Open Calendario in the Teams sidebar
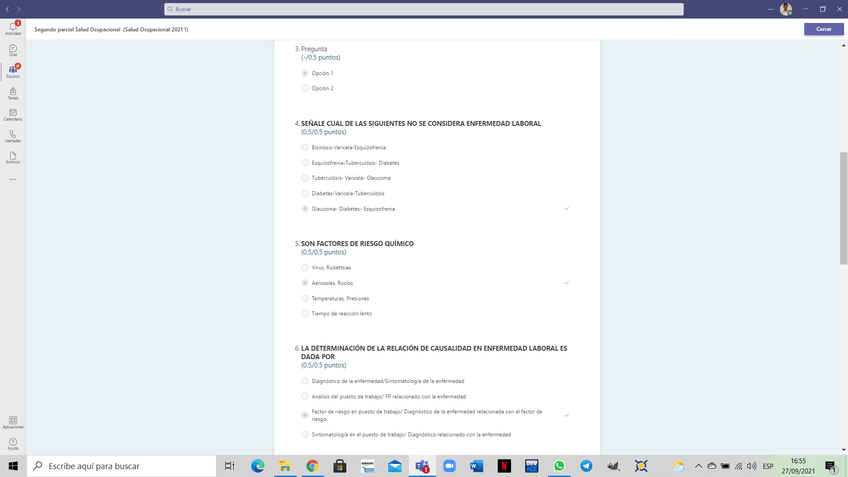 (13, 115)
